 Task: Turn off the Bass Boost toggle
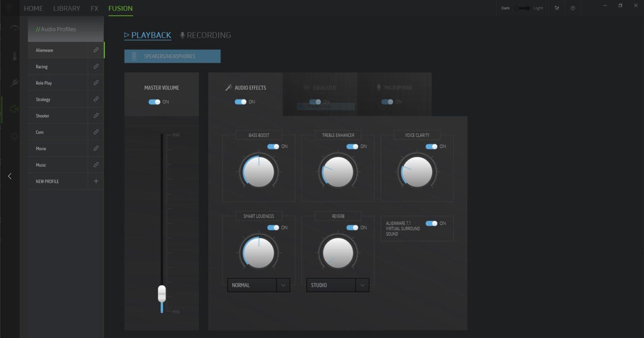pyautogui.click(x=273, y=146)
